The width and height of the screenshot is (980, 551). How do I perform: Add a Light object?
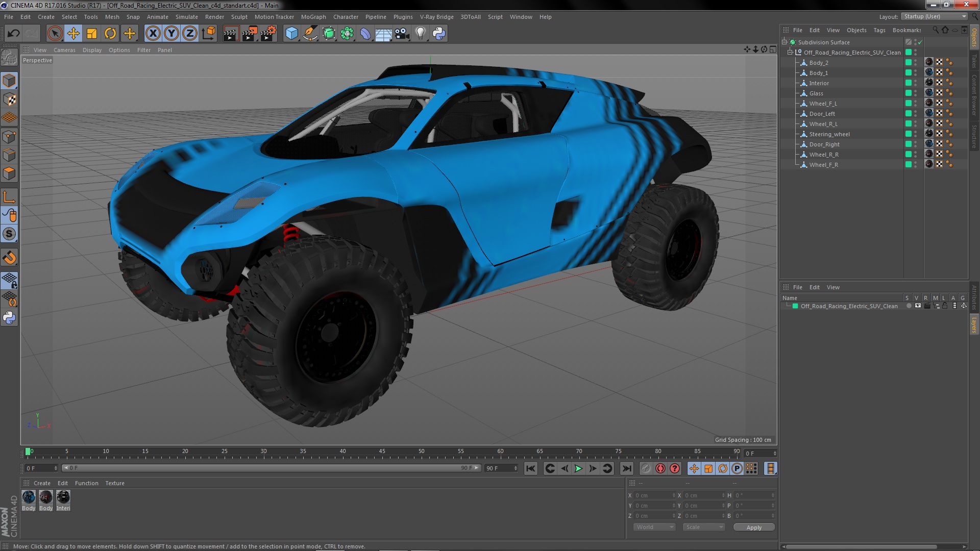[x=420, y=34]
